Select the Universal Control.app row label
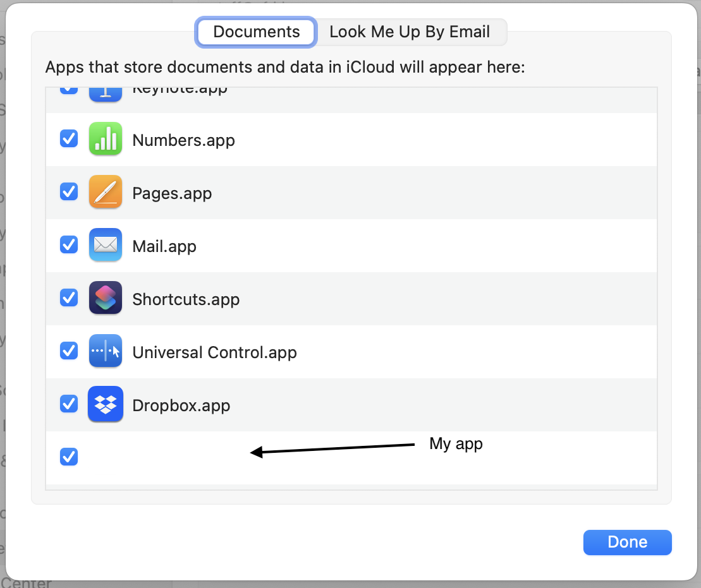The image size is (701, 588). (x=214, y=352)
